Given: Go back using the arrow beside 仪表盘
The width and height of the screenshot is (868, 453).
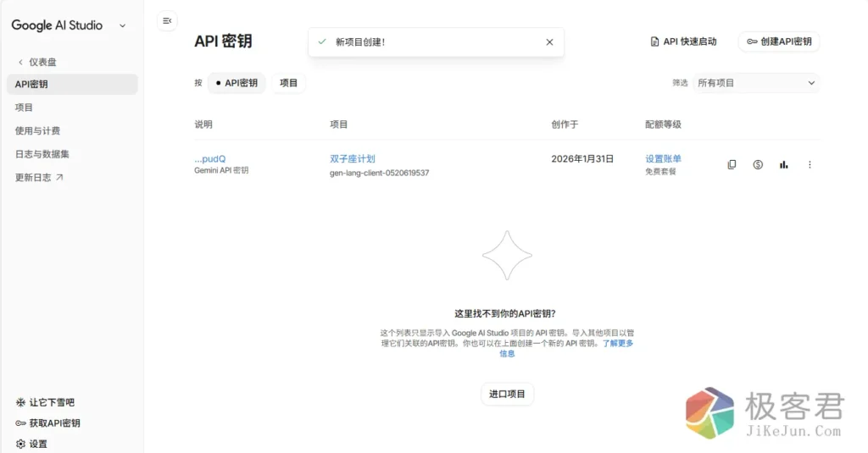Looking at the screenshot, I should point(20,62).
